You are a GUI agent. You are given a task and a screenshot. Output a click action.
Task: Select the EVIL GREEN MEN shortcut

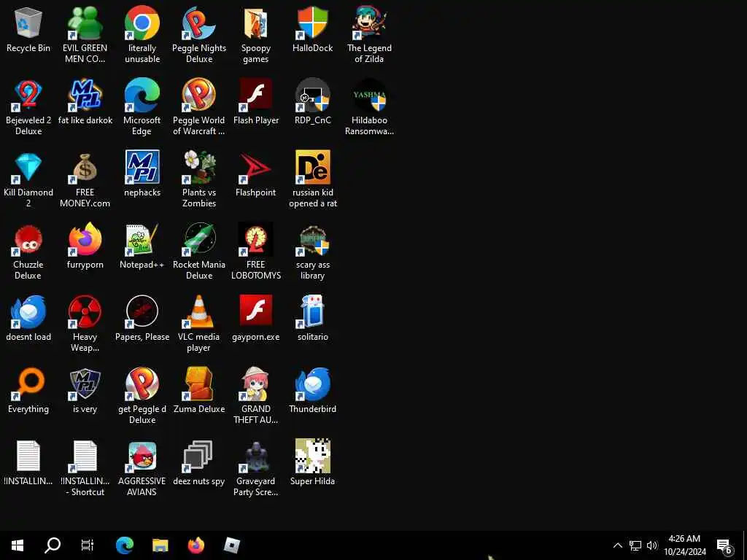pyautogui.click(x=85, y=23)
